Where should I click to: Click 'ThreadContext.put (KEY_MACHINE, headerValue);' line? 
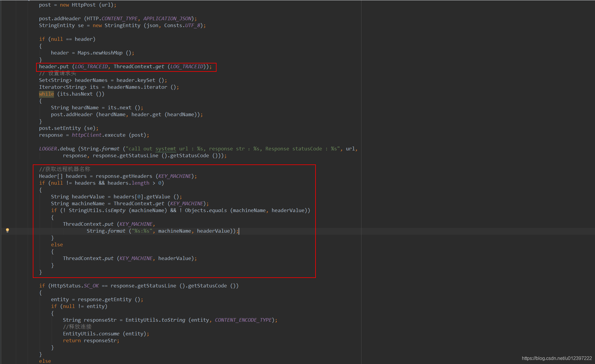point(130,258)
